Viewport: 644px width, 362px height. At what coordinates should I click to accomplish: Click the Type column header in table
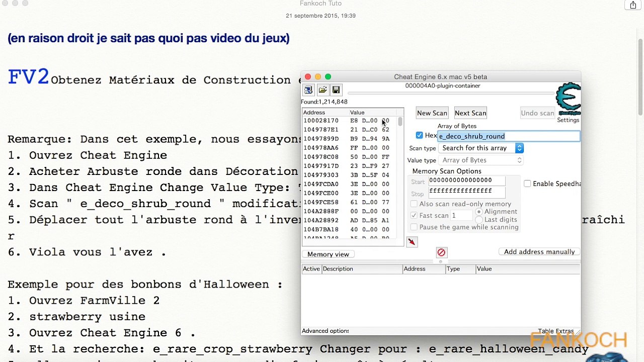460,269
